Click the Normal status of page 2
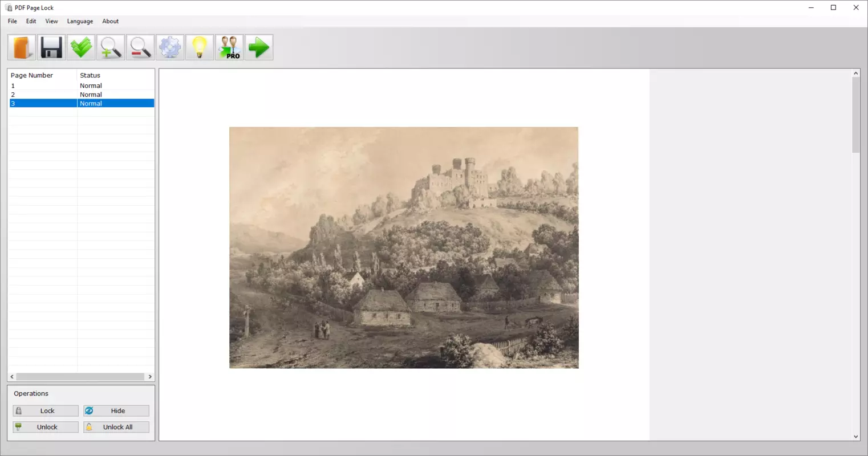Image resolution: width=868 pixels, height=456 pixels. [x=91, y=95]
